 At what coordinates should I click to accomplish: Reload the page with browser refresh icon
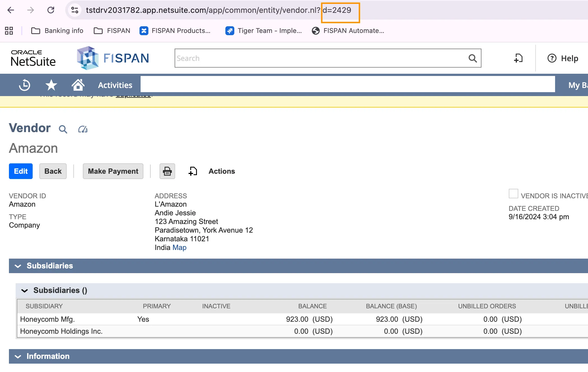pyautogui.click(x=51, y=10)
